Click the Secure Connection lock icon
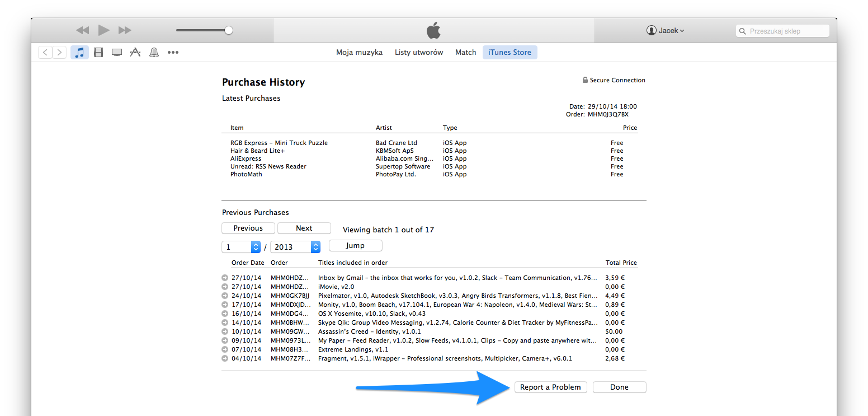 point(585,80)
